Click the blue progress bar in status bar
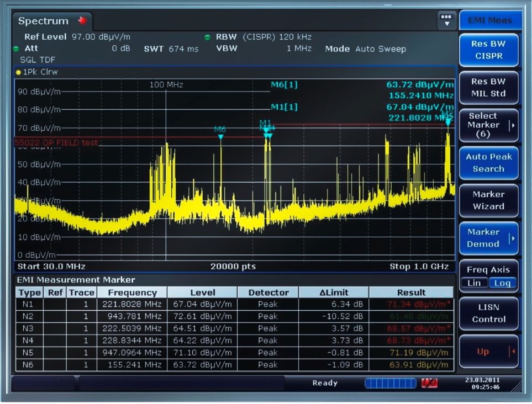The image size is (532, 404). point(389,383)
